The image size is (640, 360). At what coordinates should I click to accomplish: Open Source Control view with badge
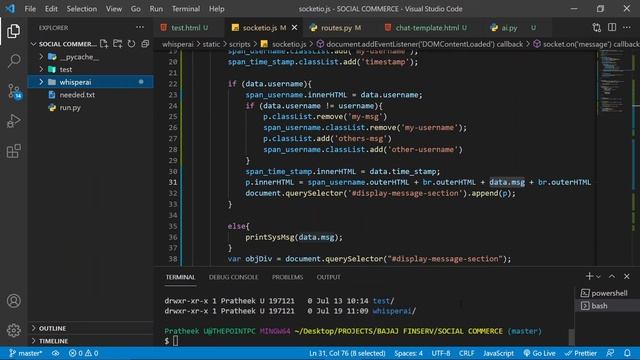click(14, 91)
